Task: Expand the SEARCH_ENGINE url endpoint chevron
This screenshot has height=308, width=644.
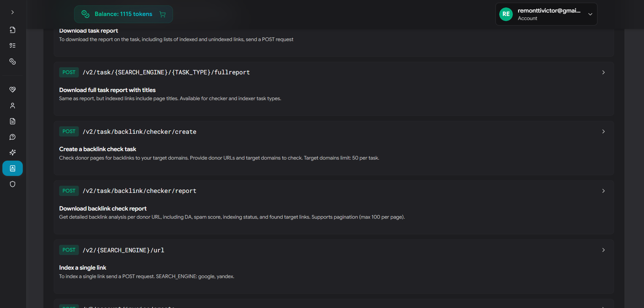Action: 603,250
